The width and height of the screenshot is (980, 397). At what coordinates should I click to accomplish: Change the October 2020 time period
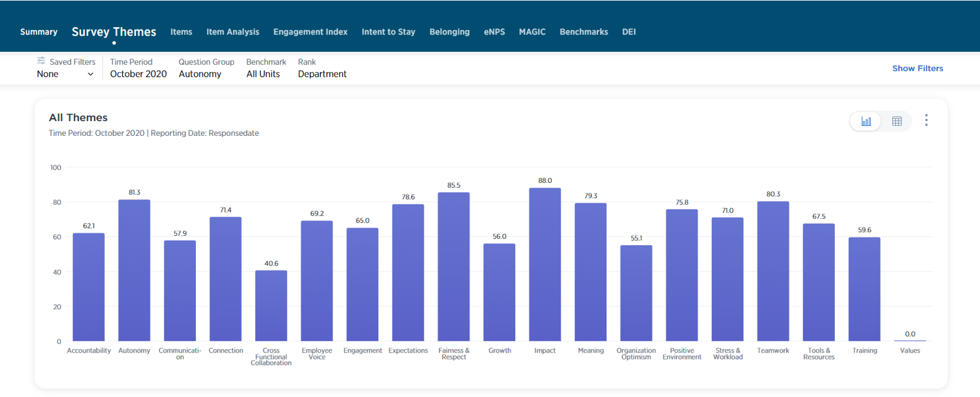tap(138, 74)
